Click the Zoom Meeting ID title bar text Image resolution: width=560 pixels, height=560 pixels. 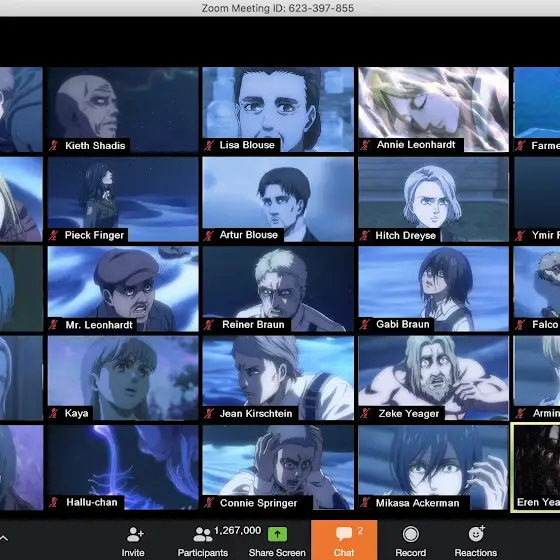[278, 8]
